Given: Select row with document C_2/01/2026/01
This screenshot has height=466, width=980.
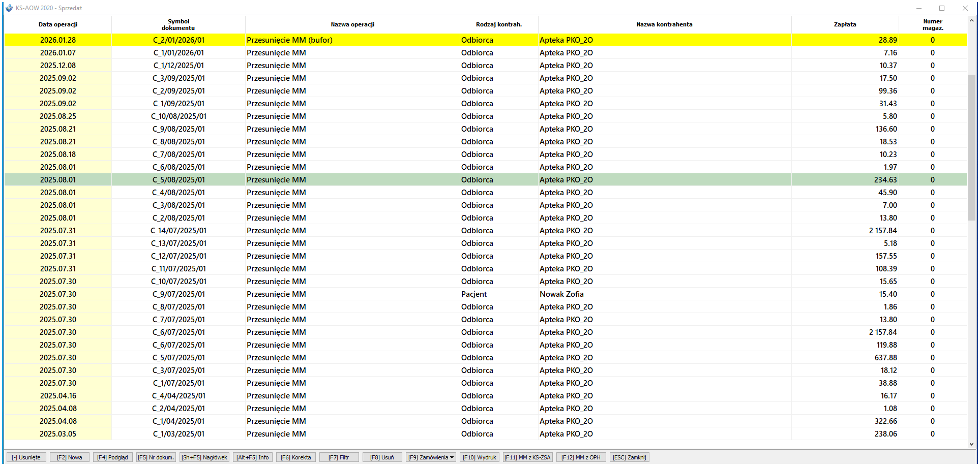Looking at the screenshot, I should click(179, 40).
